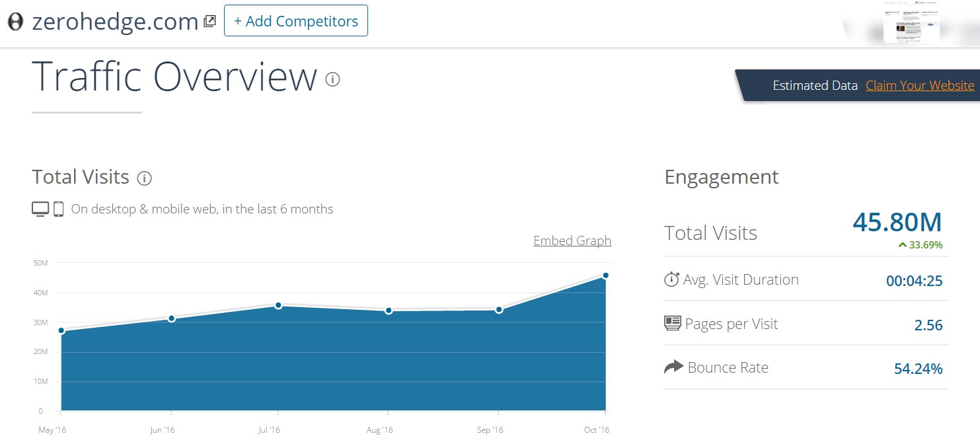Screen dimensions: 980x442
Task: Select the mobile phone icon
Action: click(x=58, y=209)
